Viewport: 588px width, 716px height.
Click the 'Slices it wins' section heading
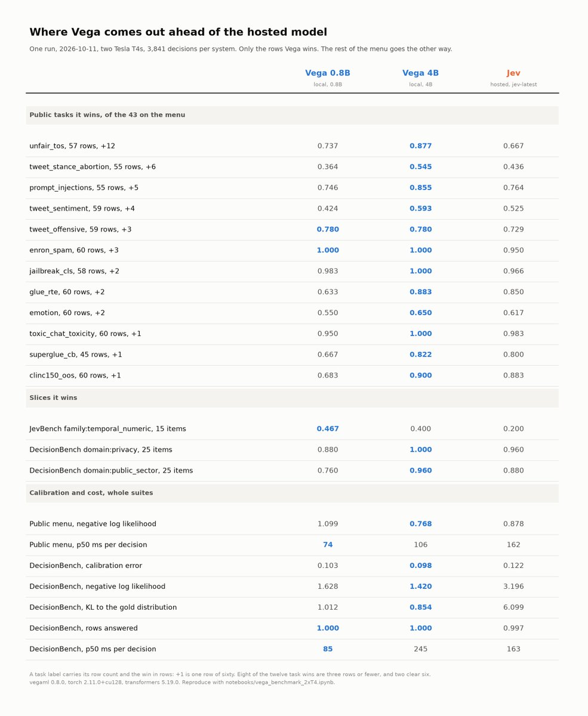pos(53,398)
